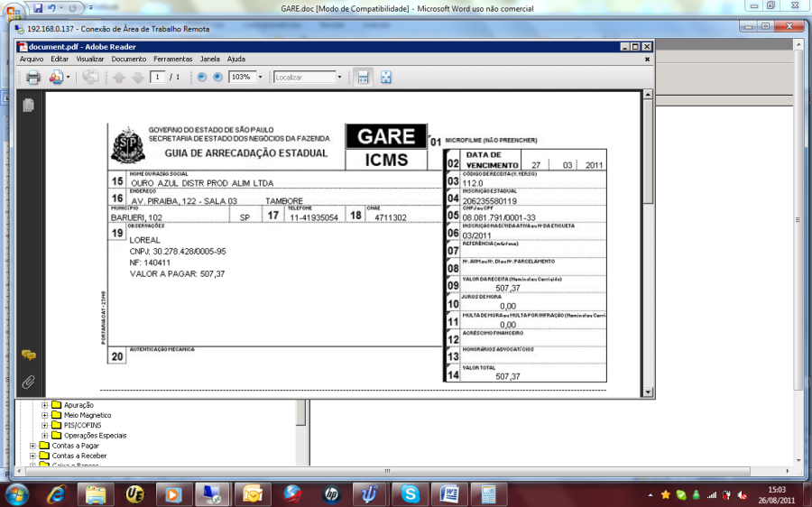The image size is (812, 507).
Task: Click the Print icon in Adobe Reader
Action: [33, 78]
